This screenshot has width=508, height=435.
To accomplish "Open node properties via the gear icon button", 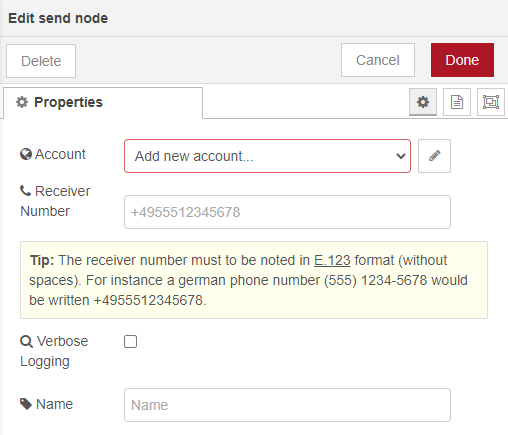I will tap(423, 102).
